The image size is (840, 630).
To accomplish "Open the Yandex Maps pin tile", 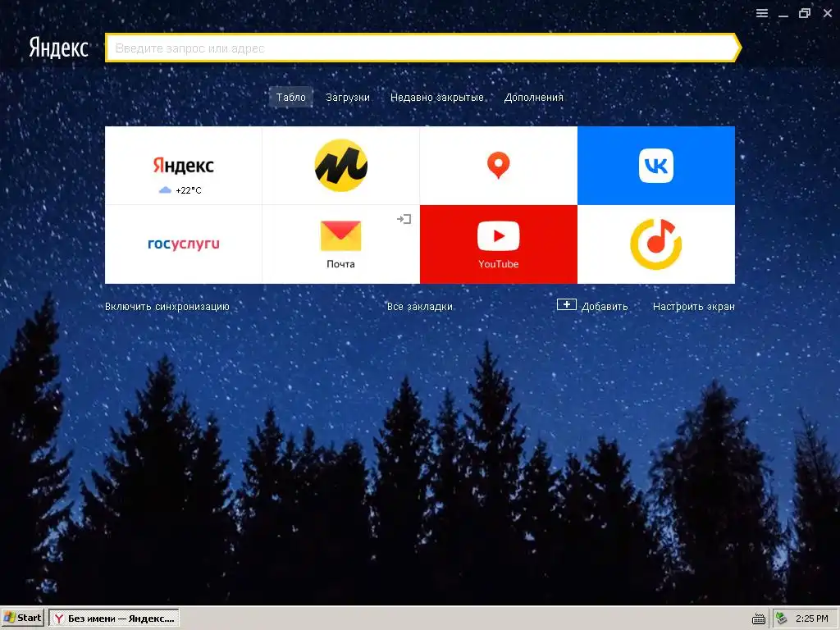I will click(498, 166).
